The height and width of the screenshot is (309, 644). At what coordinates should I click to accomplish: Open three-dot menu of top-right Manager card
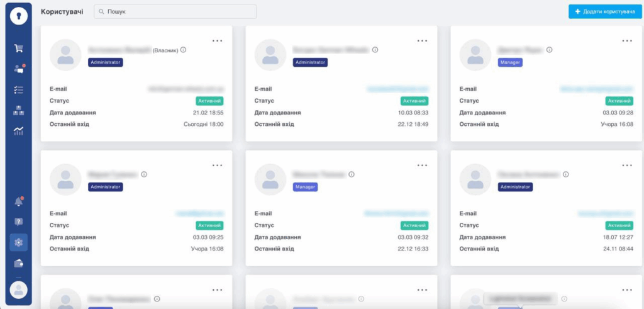click(627, 40)
